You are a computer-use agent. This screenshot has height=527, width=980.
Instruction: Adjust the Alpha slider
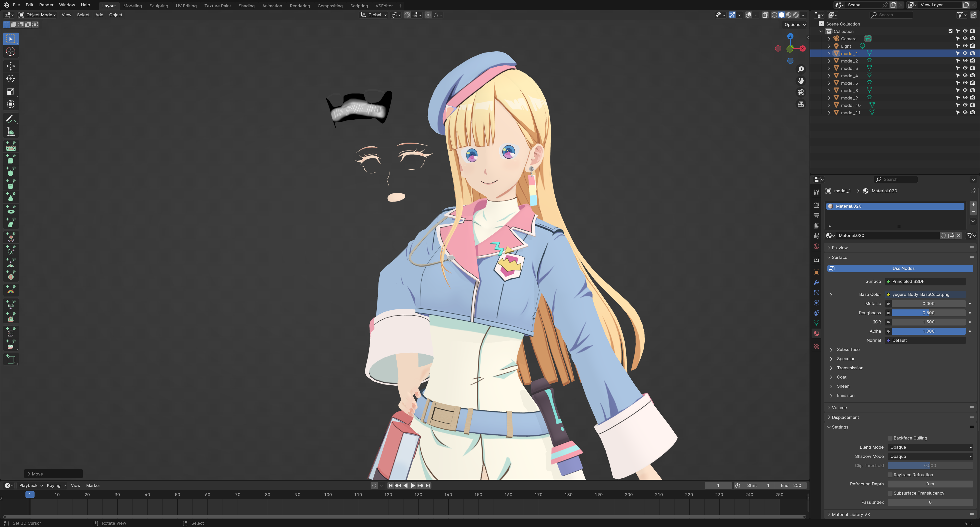pos(928,331)
